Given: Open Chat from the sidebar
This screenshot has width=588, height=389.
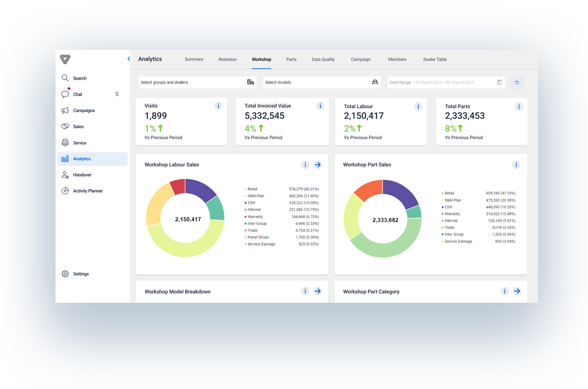Looking at the screenshot, I should [x=78, y=94].
